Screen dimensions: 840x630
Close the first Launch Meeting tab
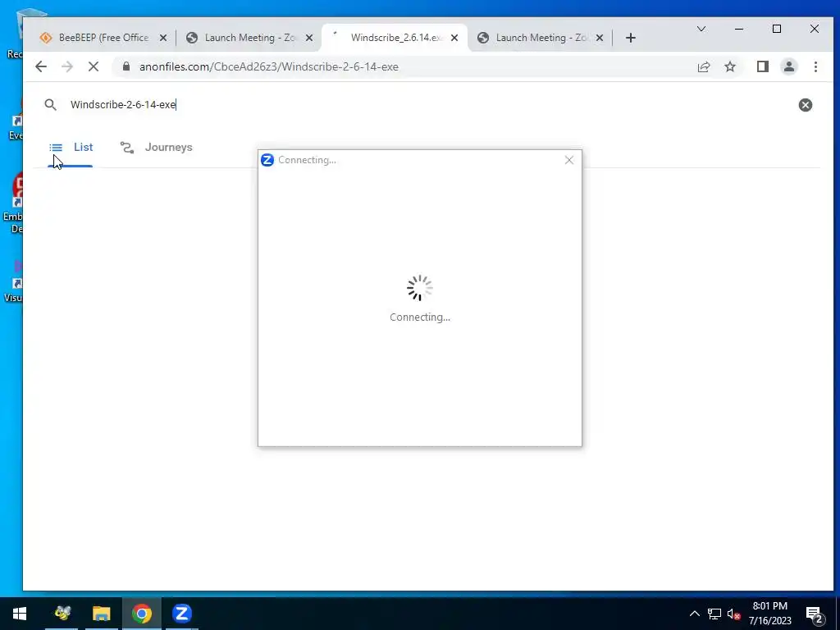pos(309,38)
